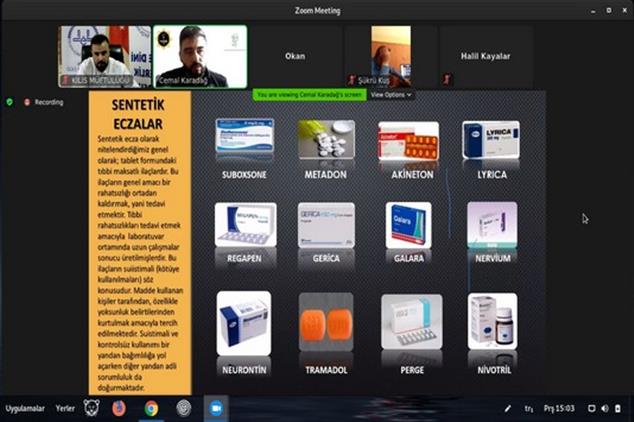Click the Perge box image
This screenshot has width=634, height=422.
pos(412,322)
